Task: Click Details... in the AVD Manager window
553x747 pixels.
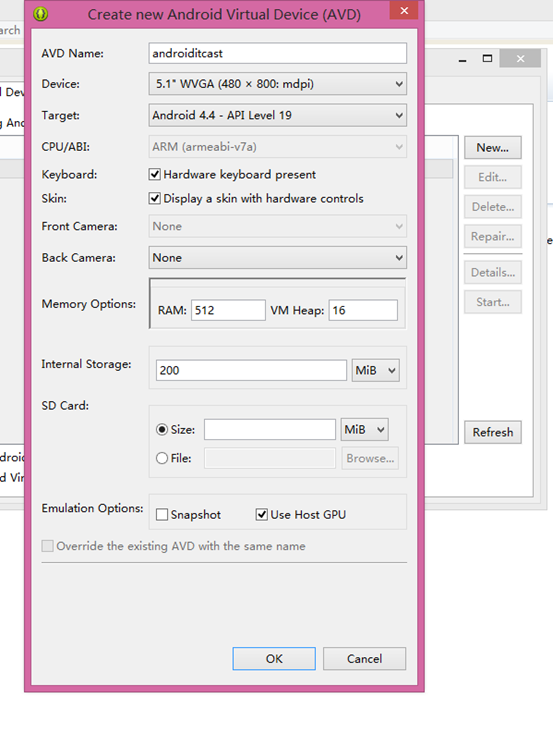Action: coord(493,273)
